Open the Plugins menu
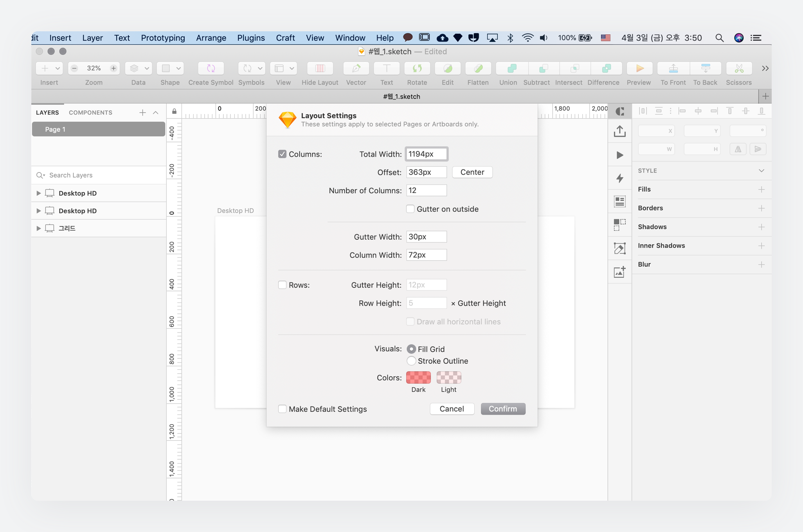This screenshot has height=532, width=803. tap(251, 38)
